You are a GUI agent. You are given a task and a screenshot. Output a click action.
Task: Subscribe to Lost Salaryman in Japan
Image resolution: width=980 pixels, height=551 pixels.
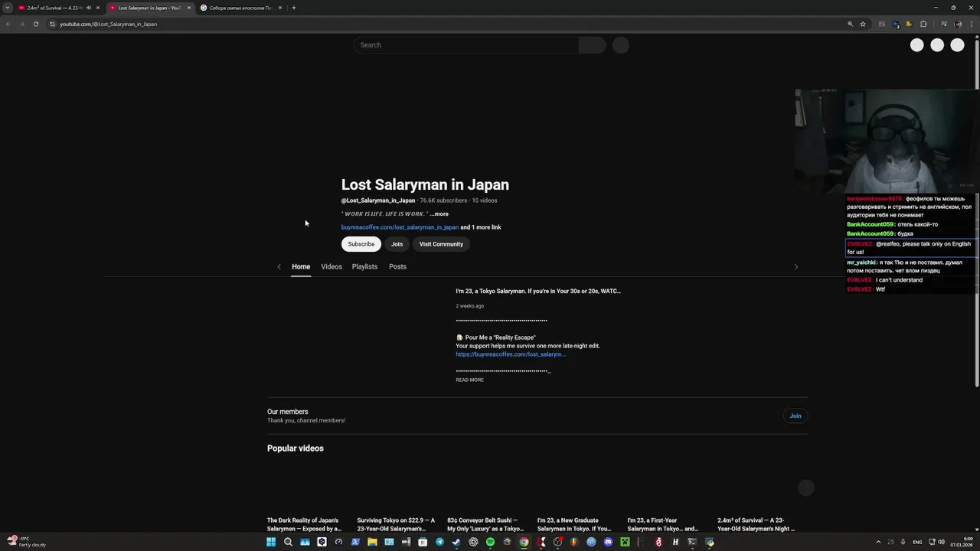coord(361,244)
